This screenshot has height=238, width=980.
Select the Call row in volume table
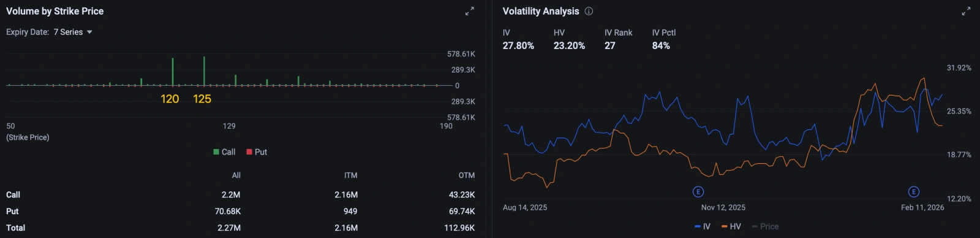pos(241,194)
